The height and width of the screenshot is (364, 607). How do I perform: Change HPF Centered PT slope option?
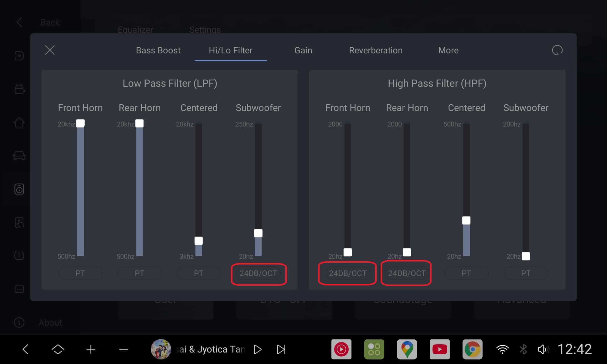click(x=466, y=273)
